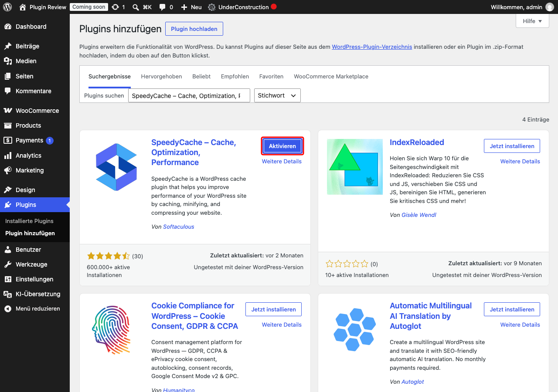Open the Stichwort search type dropdown
558x392 pixels.
pos(277,95)
